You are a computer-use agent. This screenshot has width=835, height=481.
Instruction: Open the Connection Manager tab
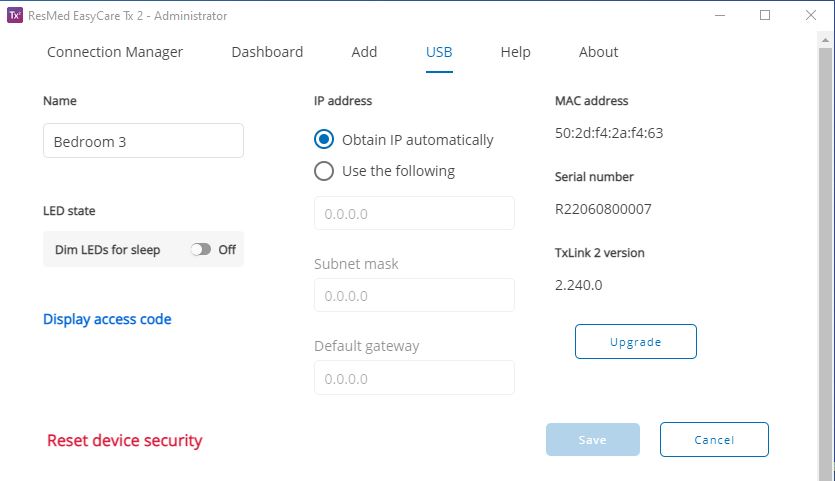(115, 52)
